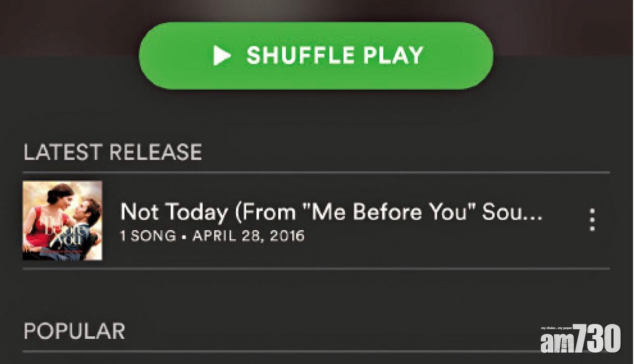This screenshot has width=634, height=364.
Task: Click the white play triangle icon
Action: [x=222, y=55]
